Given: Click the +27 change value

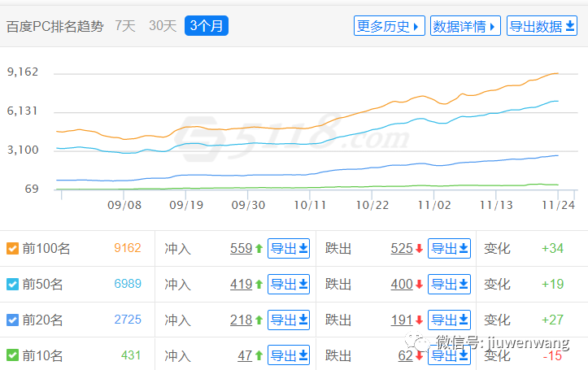Looking at the screenshot, I should tap(552, 320).
